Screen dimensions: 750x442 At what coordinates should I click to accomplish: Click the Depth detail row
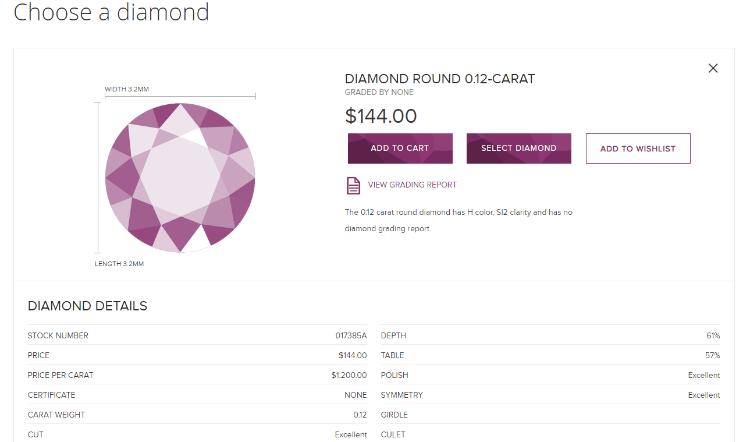point(550,336)
